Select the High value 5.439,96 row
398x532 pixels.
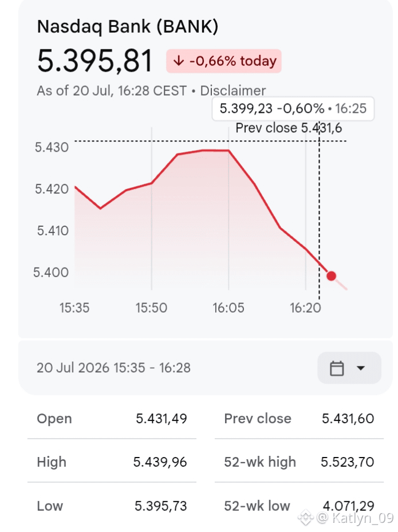(x=112, y=462)
